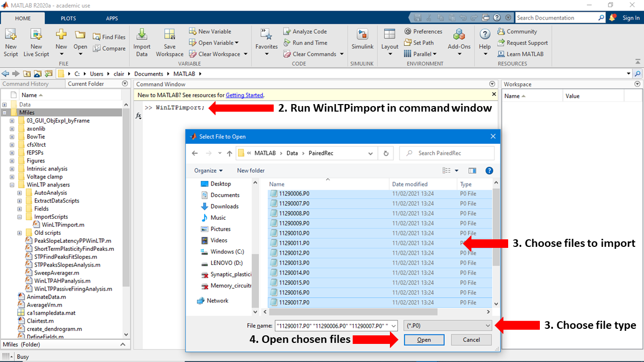Refresh the PairedRec folder listing

pos(386,153)
